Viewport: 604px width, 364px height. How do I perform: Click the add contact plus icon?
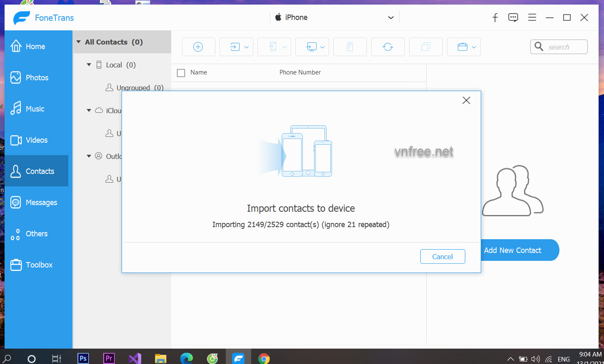click(x=198, y=47)
